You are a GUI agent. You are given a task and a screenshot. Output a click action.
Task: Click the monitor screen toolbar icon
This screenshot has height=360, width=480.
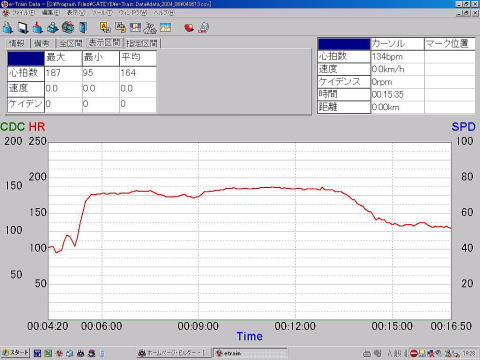(x=23, y=27)
